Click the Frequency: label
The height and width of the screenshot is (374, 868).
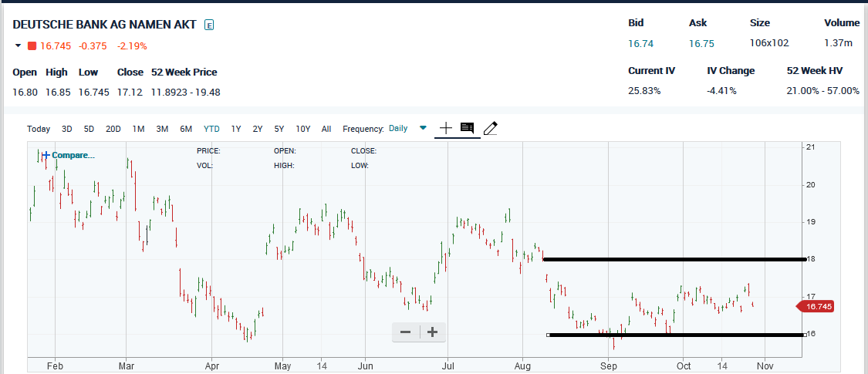click(363, 129)
